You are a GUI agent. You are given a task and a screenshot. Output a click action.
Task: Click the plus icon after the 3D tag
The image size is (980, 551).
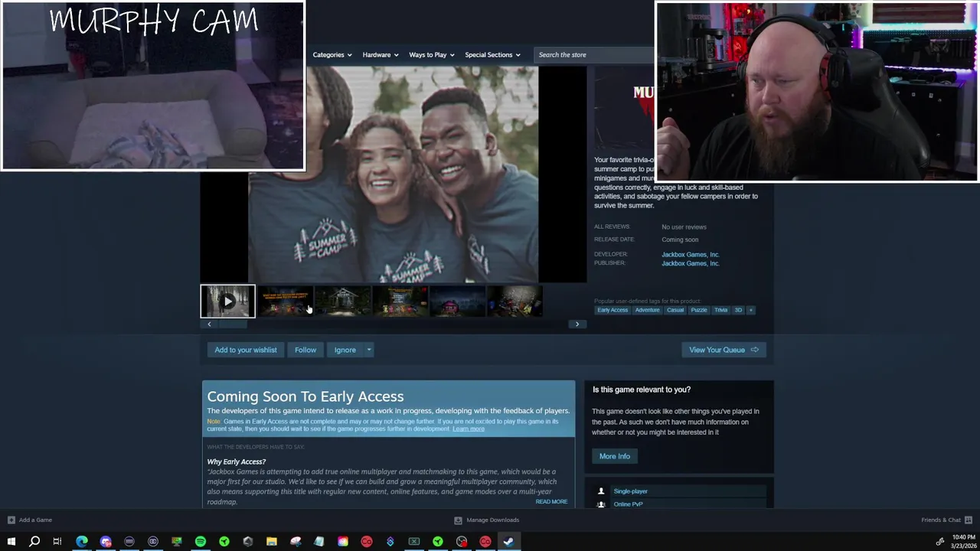tap(751, 310)
